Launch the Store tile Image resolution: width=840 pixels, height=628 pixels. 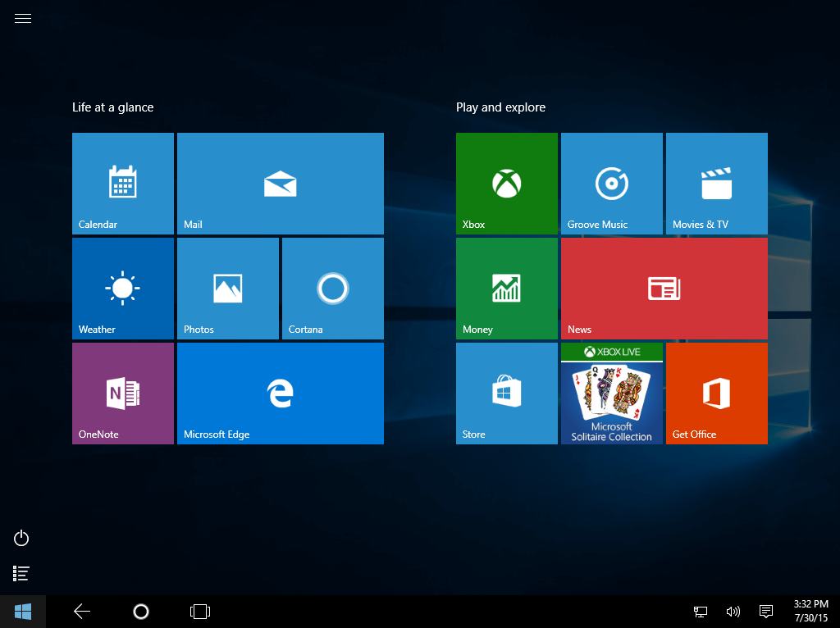click(507, 394)
